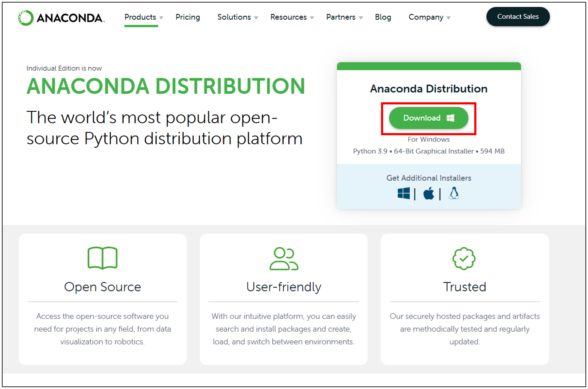
Task: Click the Trusted card heading
Action: click(x=465, y=287)
